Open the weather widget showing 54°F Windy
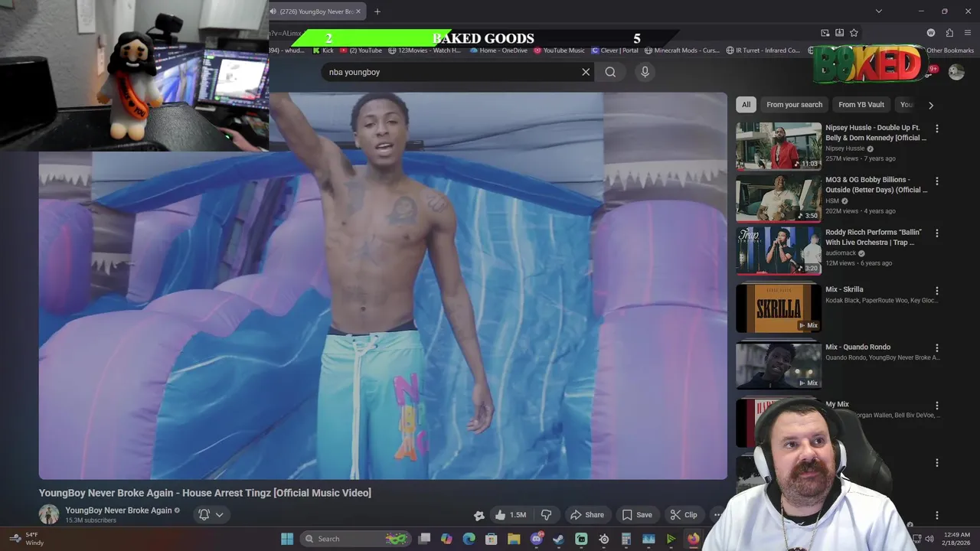This screenshot has height=551, width=980. [x=26, y=539]
